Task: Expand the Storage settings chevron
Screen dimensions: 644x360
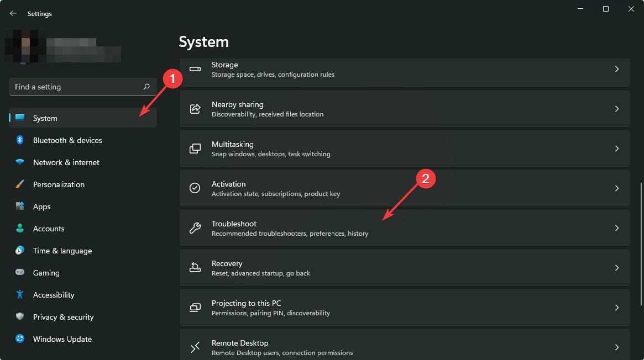Action: tap(617, 69)
